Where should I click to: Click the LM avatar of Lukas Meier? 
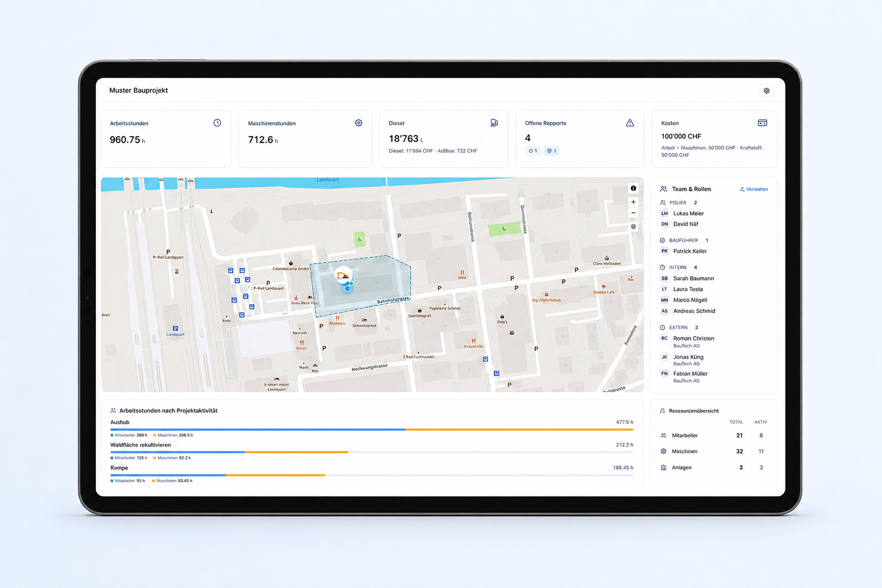[664, 214]
